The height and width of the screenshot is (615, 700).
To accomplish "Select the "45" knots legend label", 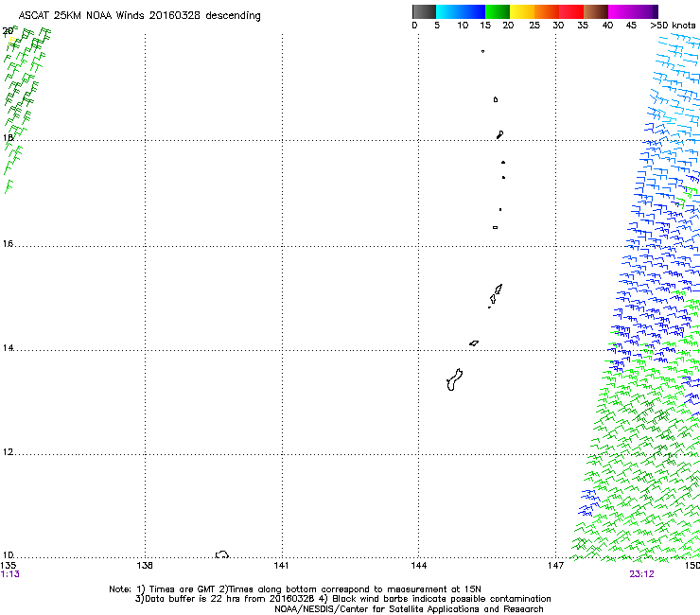I will click(x=631, y=26).
